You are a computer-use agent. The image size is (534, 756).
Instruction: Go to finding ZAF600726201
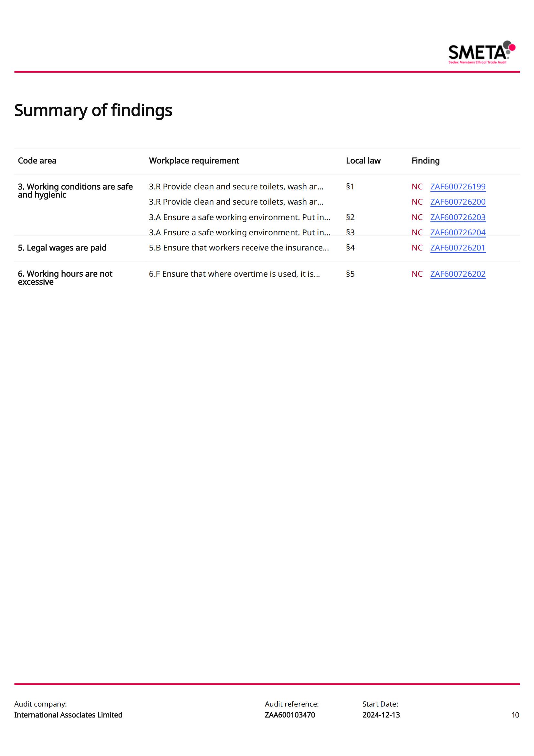(x=457, y=248)
